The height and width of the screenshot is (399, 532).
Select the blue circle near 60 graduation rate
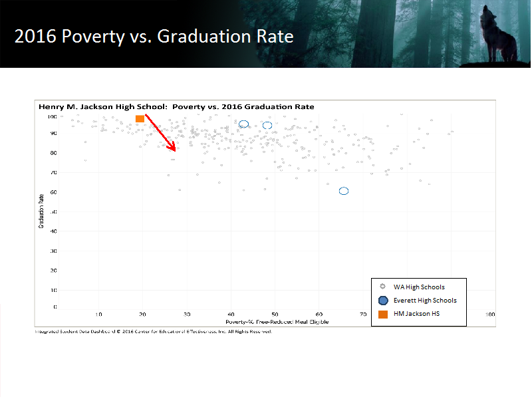pos(344,191)
